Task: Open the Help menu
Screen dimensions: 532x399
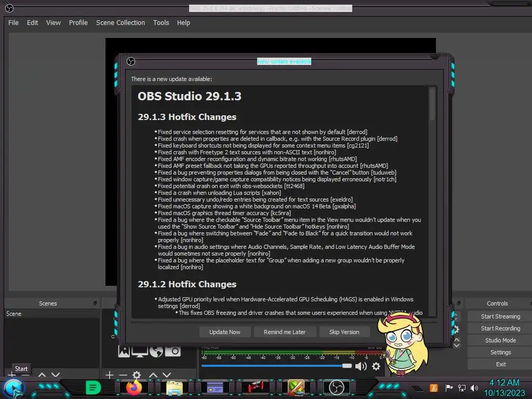Action: pos(183,22)
